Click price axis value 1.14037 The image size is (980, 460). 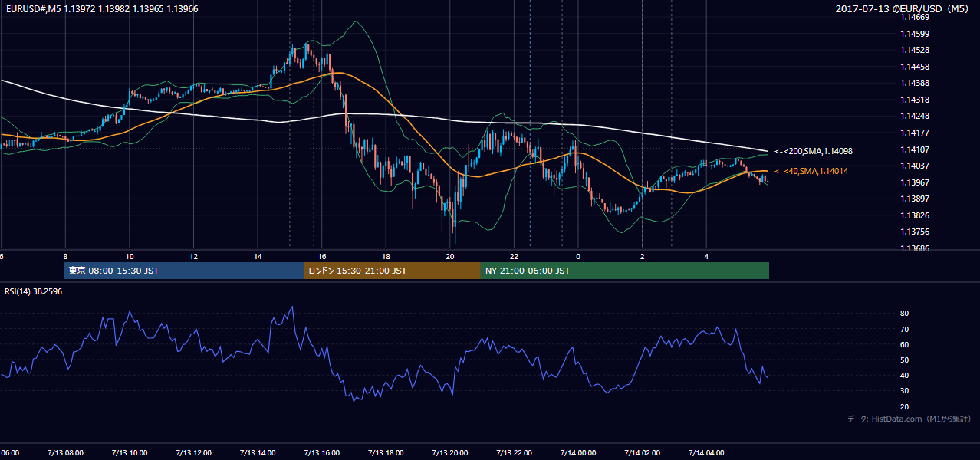coord(915,166)
